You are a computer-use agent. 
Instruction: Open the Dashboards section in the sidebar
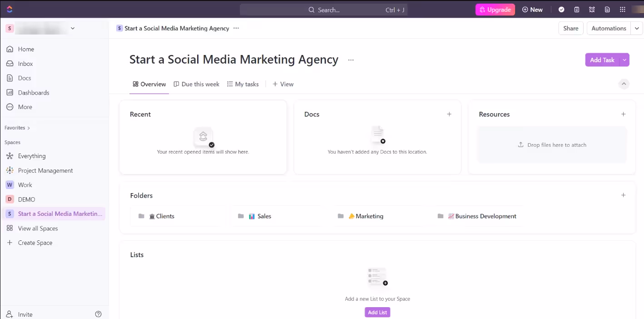coord(33,92)
